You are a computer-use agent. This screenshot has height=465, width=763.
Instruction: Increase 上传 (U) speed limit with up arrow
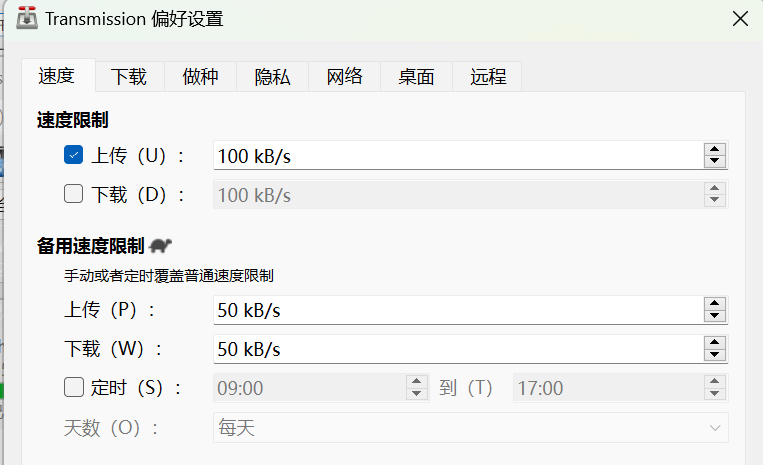[x=714, y=150]
